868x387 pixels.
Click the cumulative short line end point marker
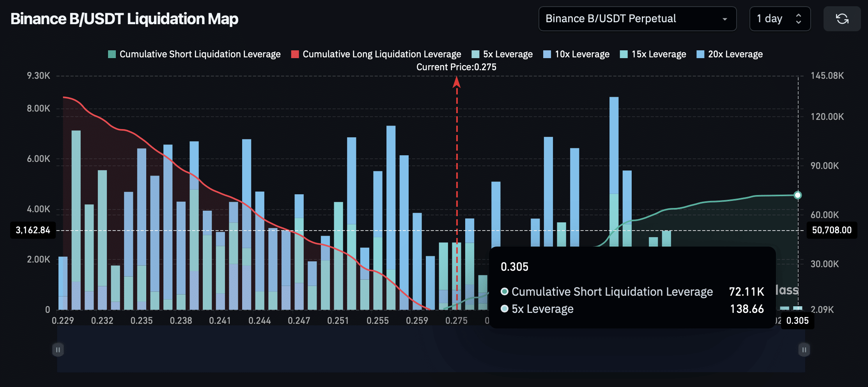(x=798, y=195)
